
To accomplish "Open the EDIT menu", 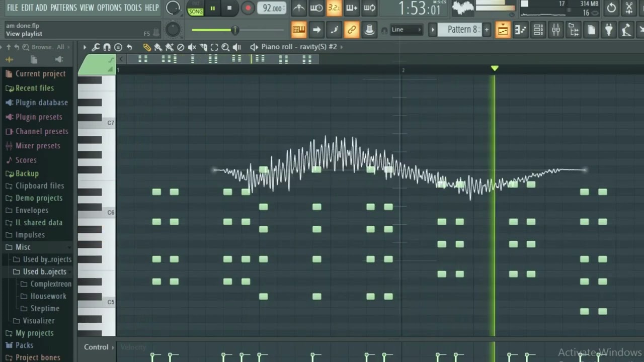I will (x=27, y=8).
